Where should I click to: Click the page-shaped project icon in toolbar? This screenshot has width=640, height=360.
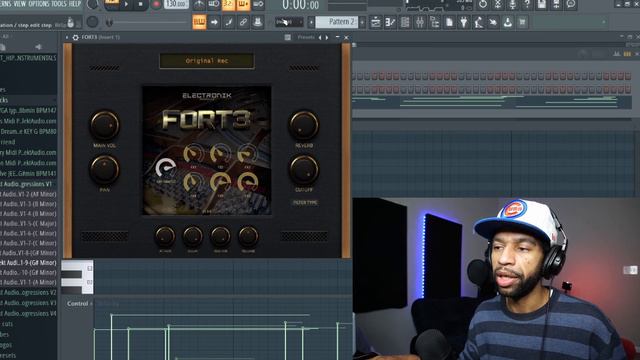(449, 22)
